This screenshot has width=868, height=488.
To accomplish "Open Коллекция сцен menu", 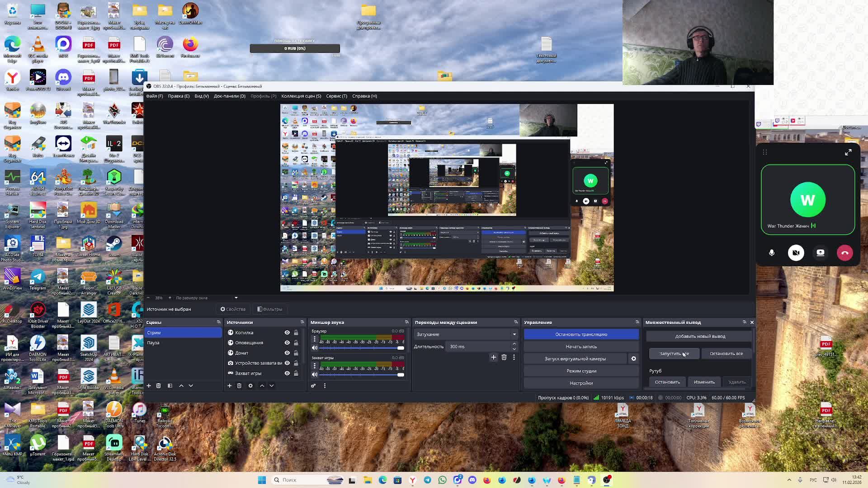I will point(301,96).
